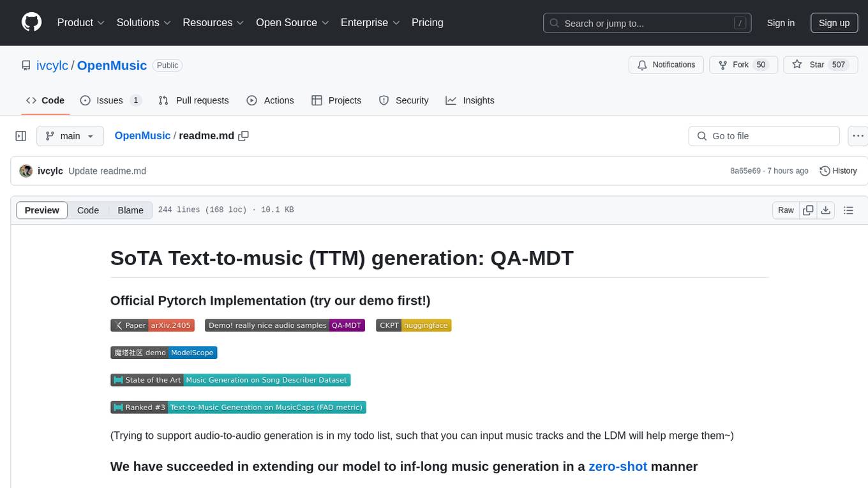Click the Notifications bell button
The height and width of the screenshot is (488, 868).
click(666, 65)
